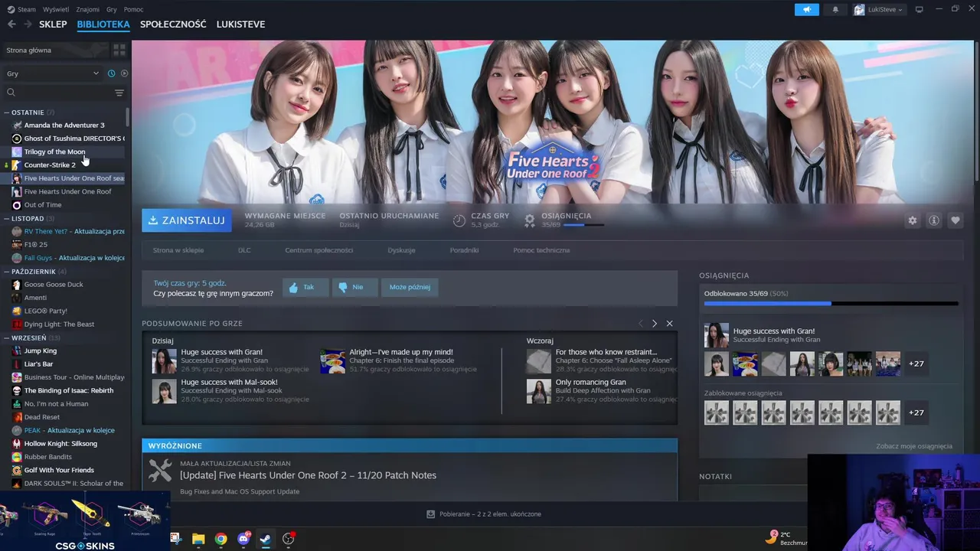Screen dimensions: 980x551
Task: Open LUKISTEVE profile tab
Action: [x=240, y=24]
